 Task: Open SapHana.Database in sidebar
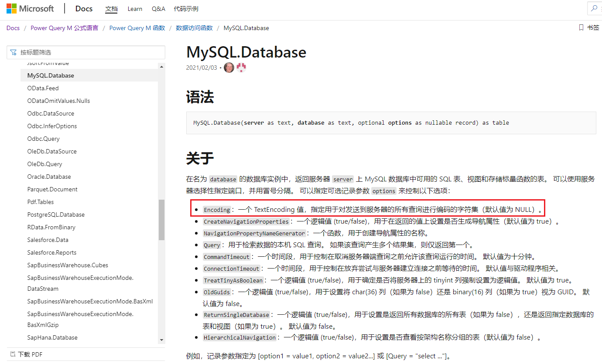pos(52,337)
